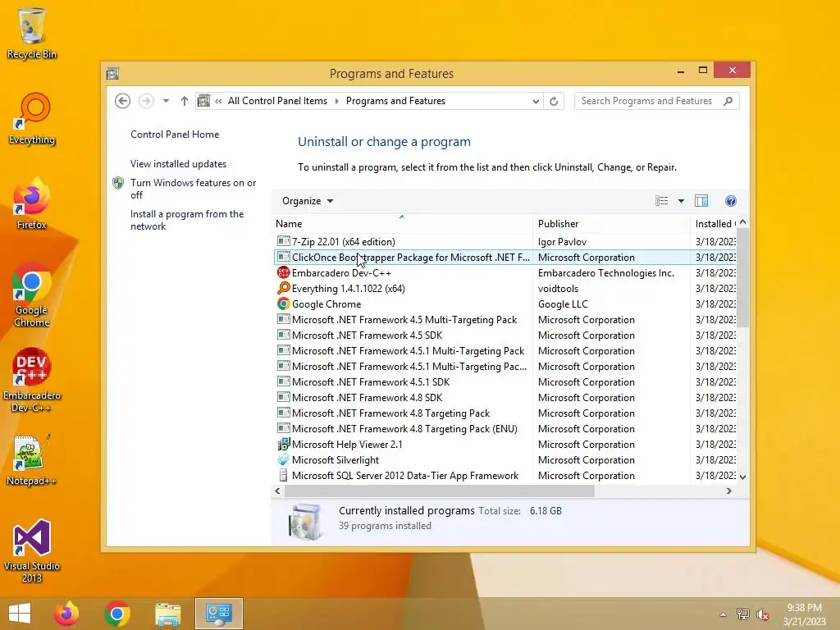This screenshot has height=630, width=840.
Task: Click Google LLC publisher cell
Action: point(563,304)
